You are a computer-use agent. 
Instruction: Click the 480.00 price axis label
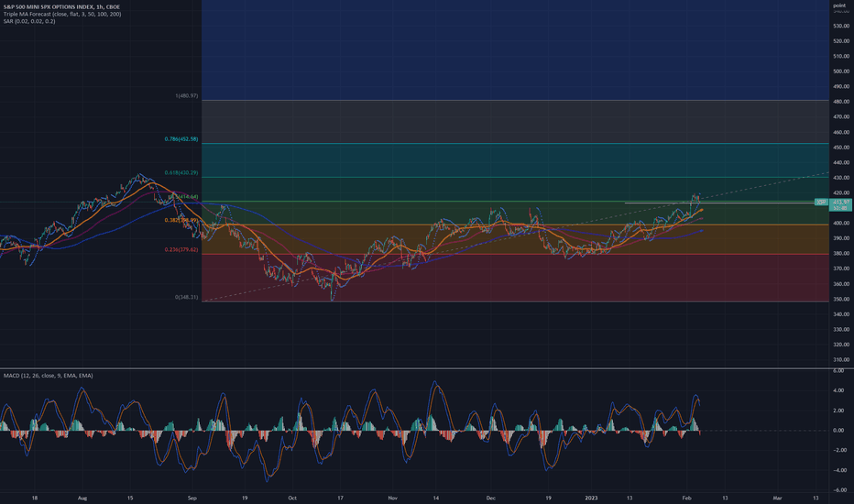841,102
